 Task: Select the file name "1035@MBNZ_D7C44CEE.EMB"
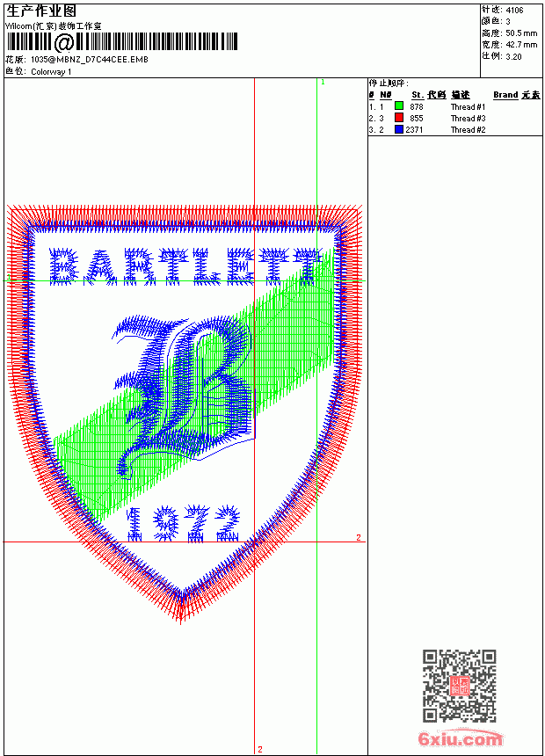pyautogui.click(x=90, y=60)
